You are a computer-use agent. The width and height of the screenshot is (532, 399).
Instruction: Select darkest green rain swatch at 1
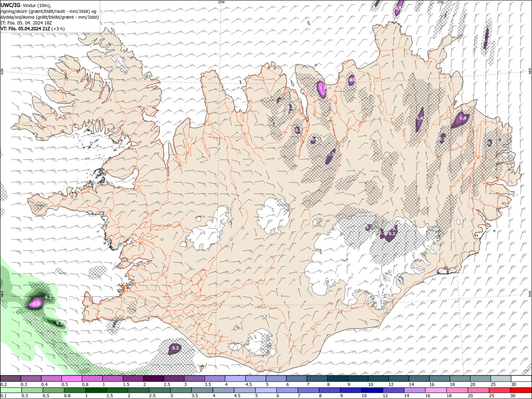[96, 390]
